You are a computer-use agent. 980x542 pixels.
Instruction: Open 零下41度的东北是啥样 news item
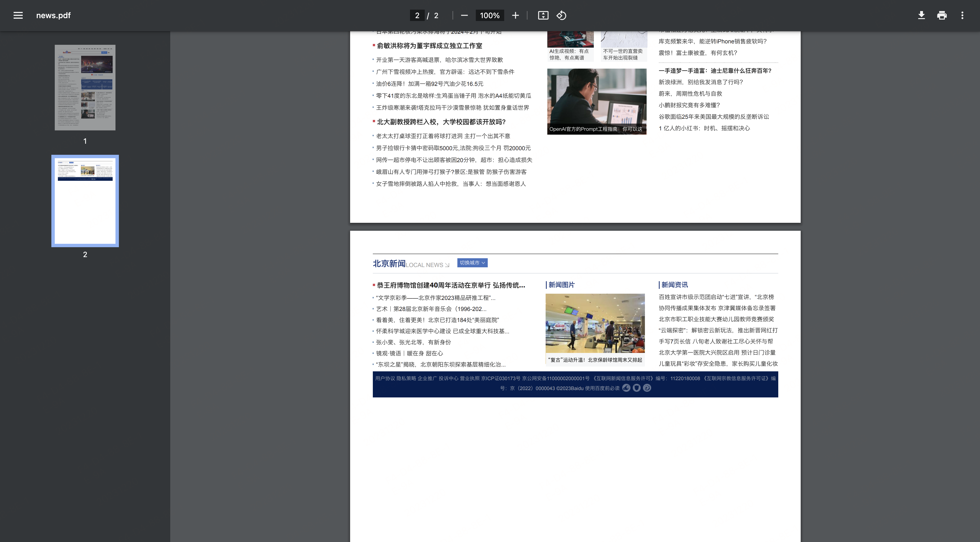453,96
